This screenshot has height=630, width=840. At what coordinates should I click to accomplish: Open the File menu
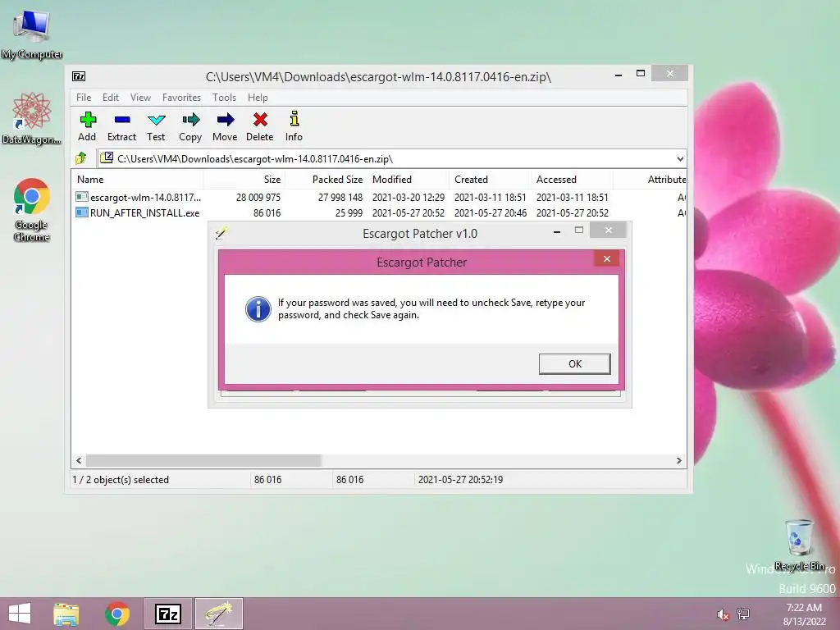point(84,98)
